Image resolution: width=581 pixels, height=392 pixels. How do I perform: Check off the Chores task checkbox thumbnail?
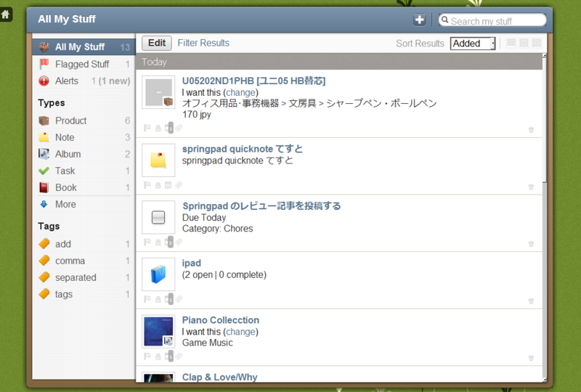158,217
